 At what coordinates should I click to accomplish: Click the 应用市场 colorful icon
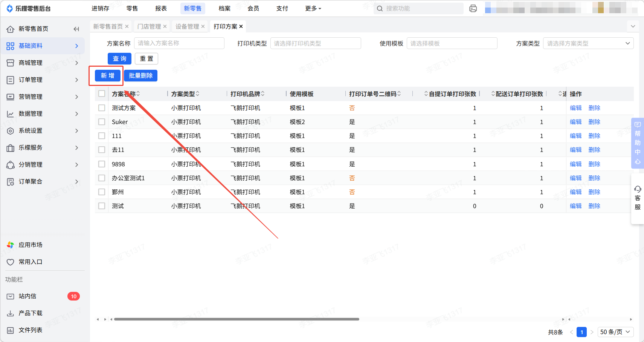[11, 245]
